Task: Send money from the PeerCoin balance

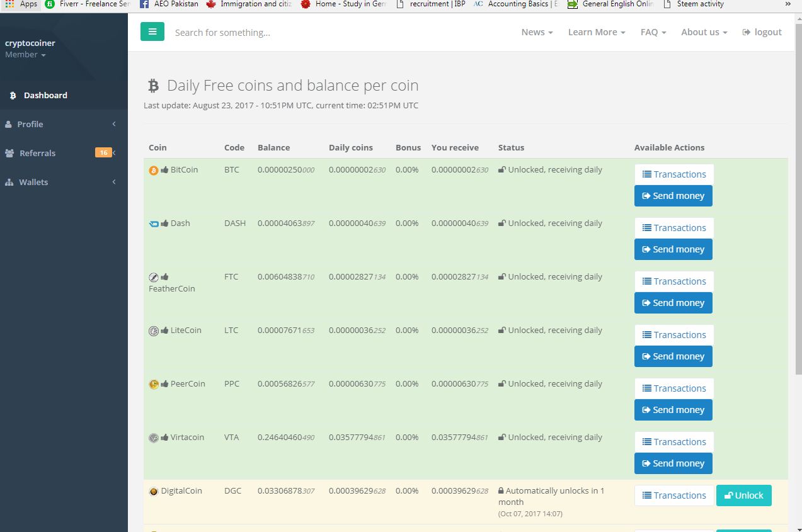Action: click(x=673, y=410)
